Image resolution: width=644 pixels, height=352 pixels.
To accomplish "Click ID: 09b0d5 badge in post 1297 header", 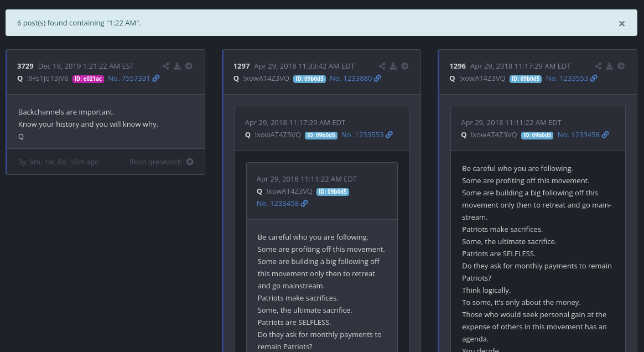I will [x=309, y=79].
